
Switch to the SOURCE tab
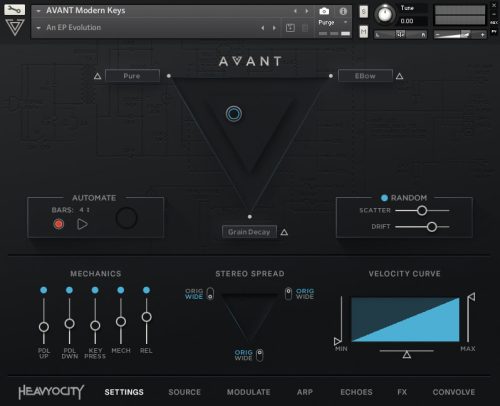pos(185,392)
